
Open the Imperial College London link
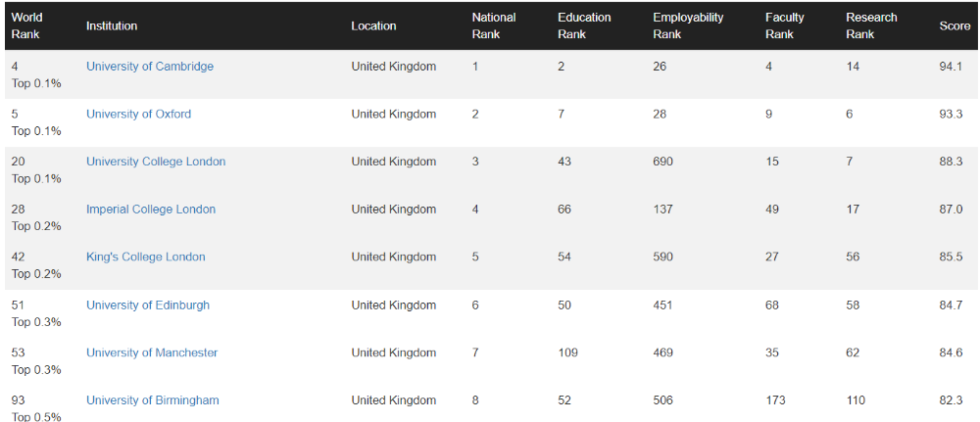pos(151,210)
